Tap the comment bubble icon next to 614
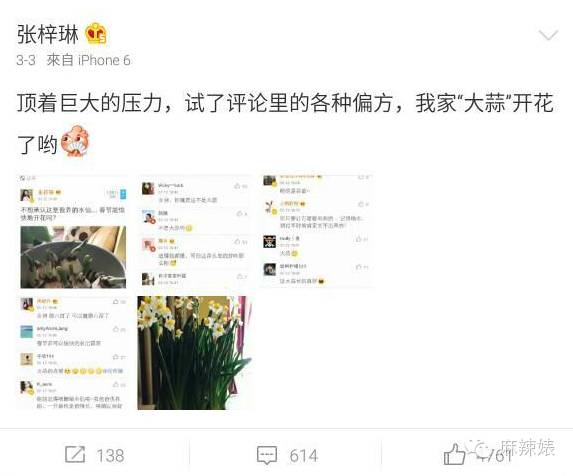This screenshot has width=573, height=476. pos(267,455)
